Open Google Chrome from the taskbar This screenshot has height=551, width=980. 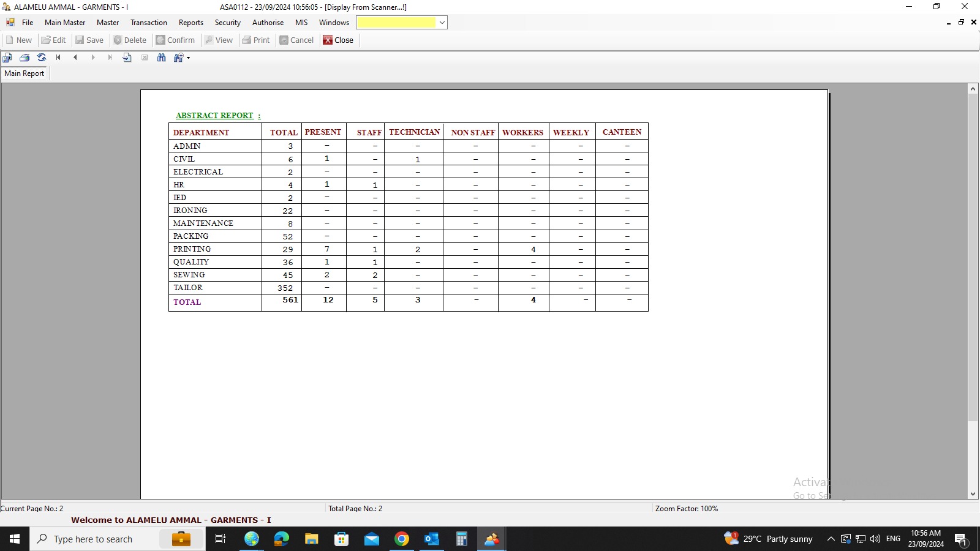(402, 539)
